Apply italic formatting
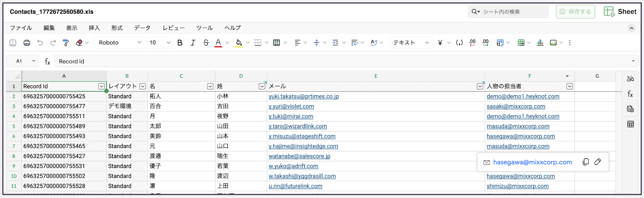This screenshot has width=644, height=198. [193, 43]
